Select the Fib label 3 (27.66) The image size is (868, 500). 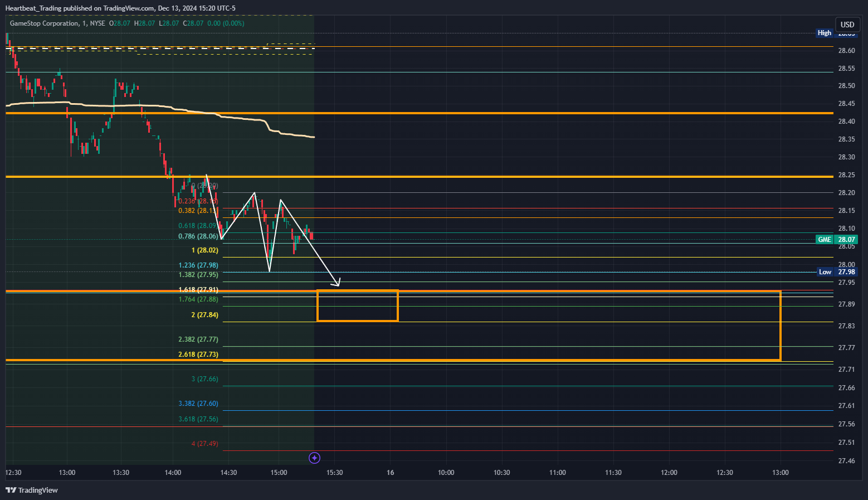[x=205, y=379]
